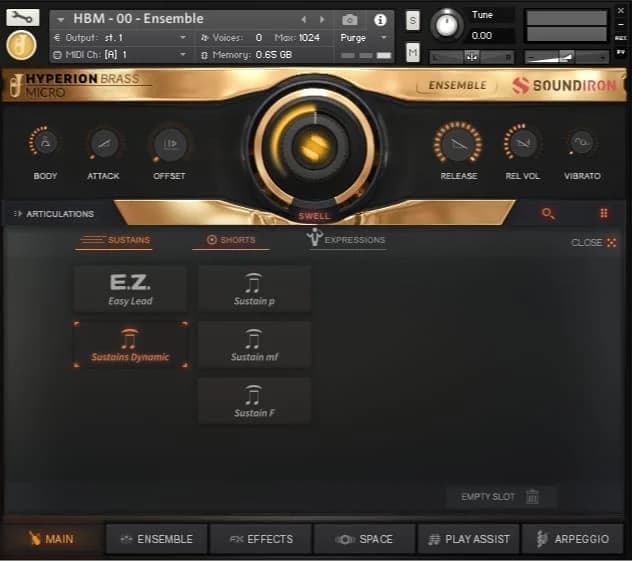Toggle the Ensemble mode switch in header
Image resolution: width=632 pixels, height=561 pixels.
tap(457, 86)
